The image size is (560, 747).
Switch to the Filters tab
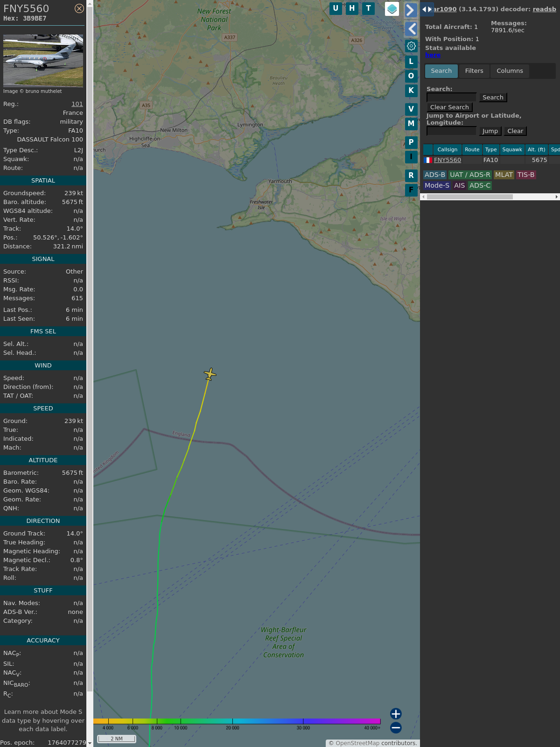(x=474, y=71)
